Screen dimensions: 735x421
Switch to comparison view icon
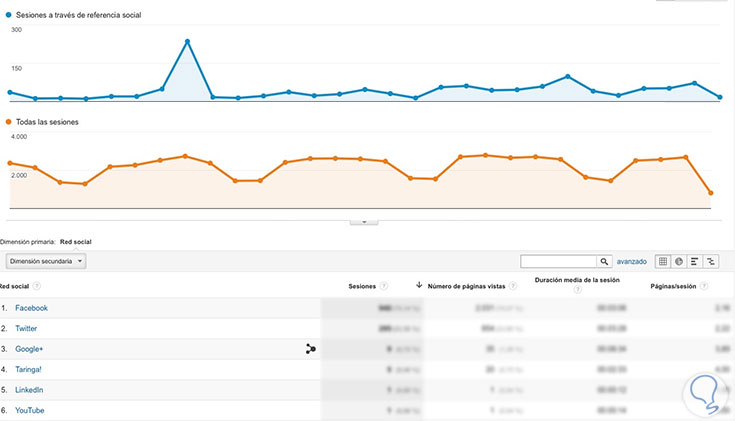711,261
